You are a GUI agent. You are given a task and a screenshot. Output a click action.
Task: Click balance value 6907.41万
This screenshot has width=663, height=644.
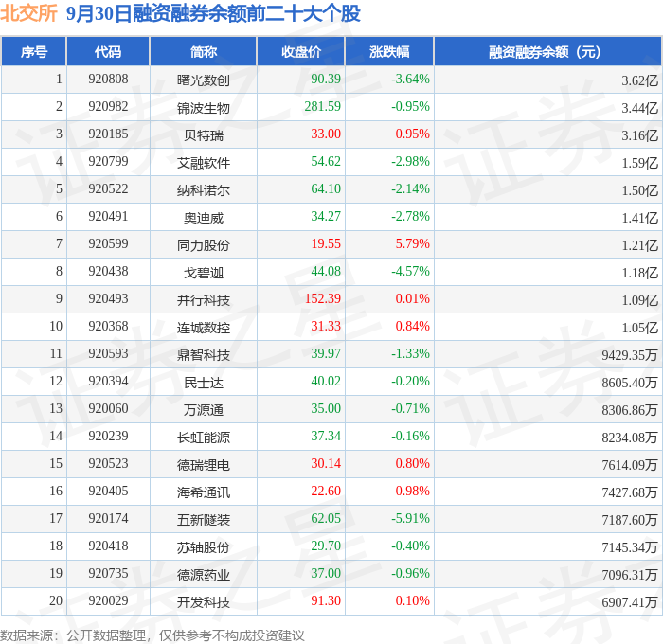[630, 602]
